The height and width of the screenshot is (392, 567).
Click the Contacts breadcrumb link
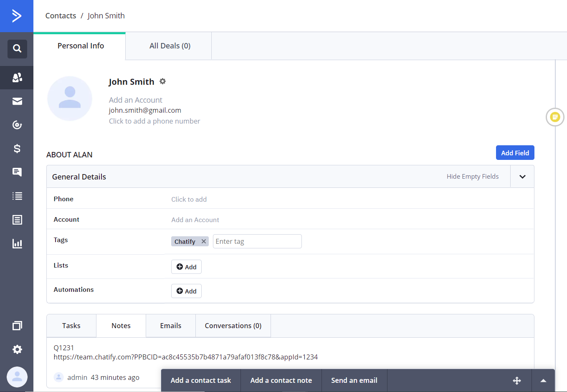point(61,16)
